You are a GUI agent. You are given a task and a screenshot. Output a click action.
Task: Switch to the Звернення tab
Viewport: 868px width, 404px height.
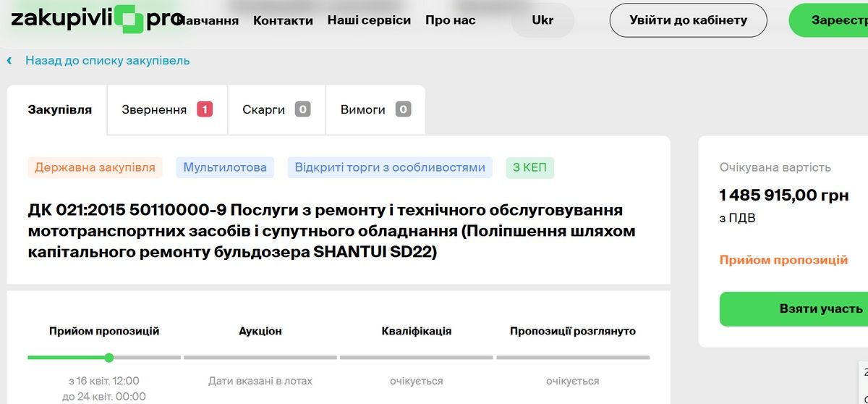[168, 110]
